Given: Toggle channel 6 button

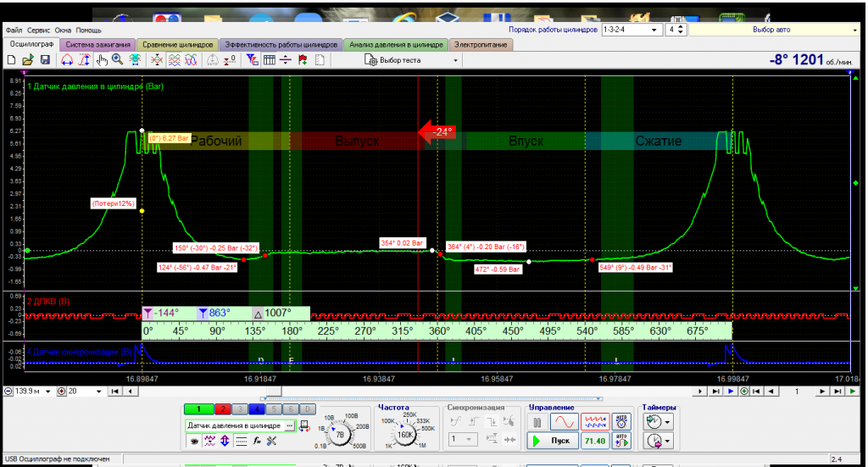Looking at the screenshot, I should pos(292,409).
